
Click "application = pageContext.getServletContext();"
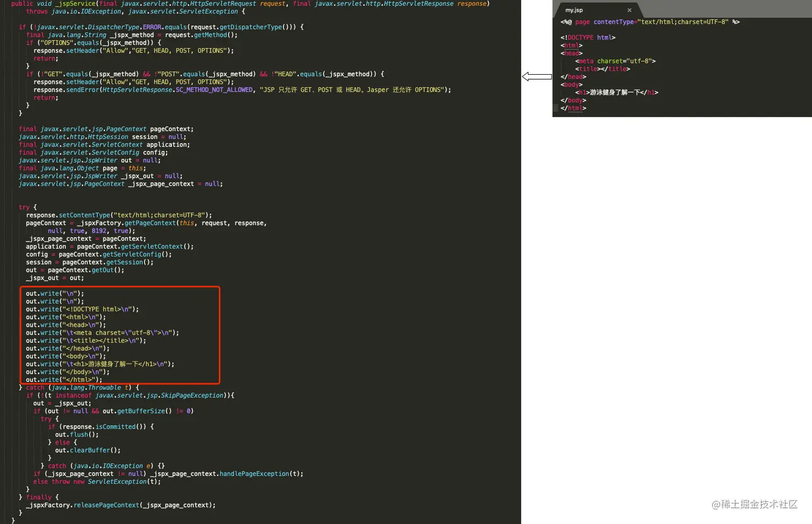tap(110, 247)
